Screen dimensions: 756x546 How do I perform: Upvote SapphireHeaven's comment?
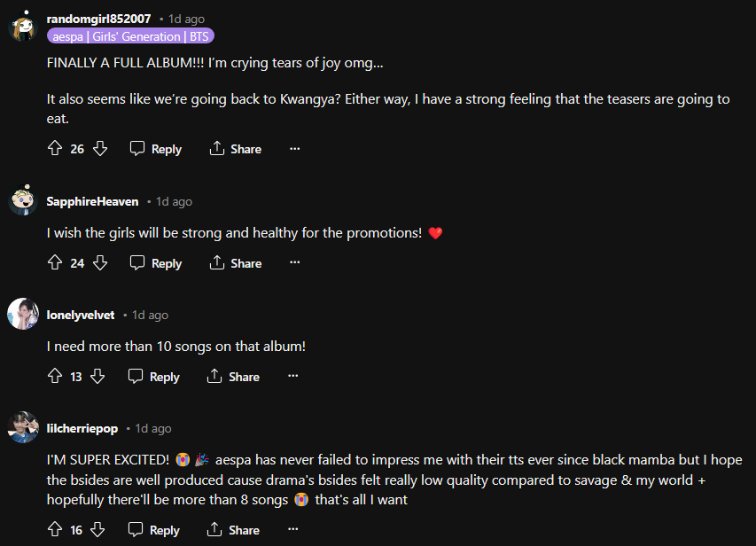(x=55, y=263)
